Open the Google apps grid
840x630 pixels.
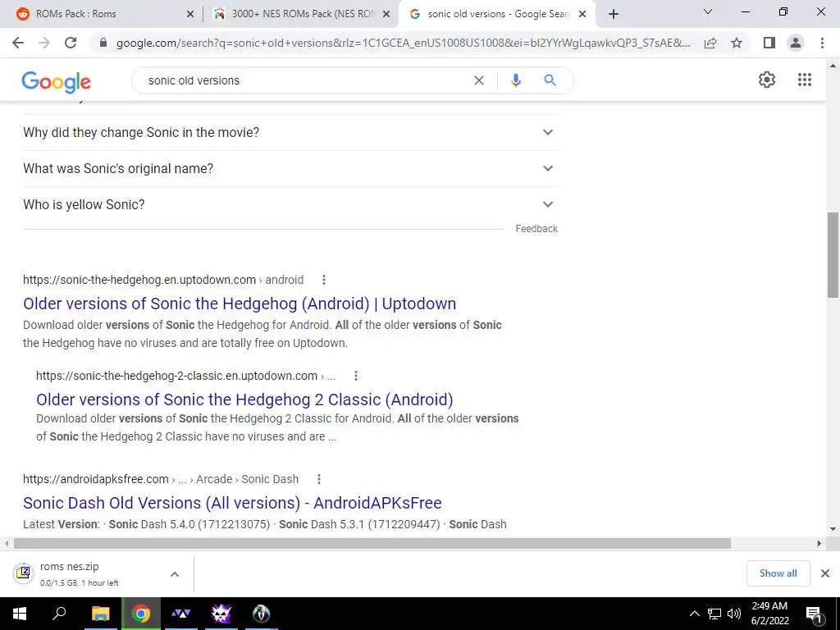coord(805,80)
